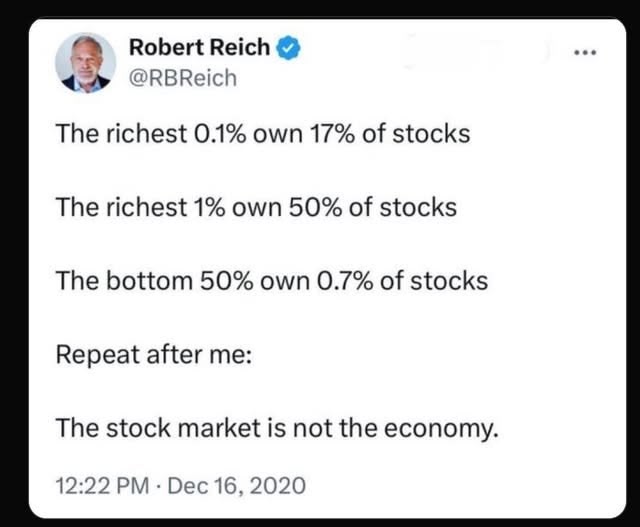Viewport: 640px width, 527px height.
Task: Click the word 'Repeat' in the tweet
Action: coord(98,355)
